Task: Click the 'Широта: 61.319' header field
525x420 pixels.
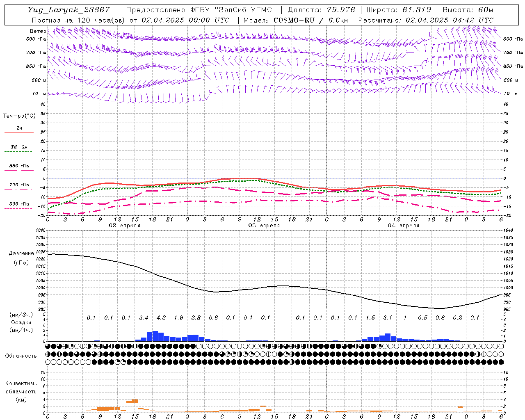Action: (399, 10)
